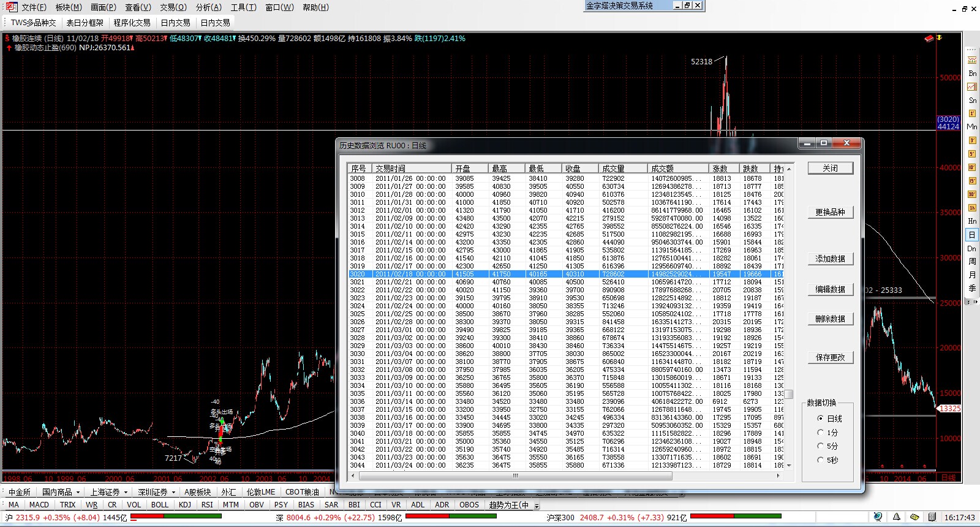Screen dimensions: 980x527
Task: Open the envelope message icon in status bar
Action: pos(914,517)
